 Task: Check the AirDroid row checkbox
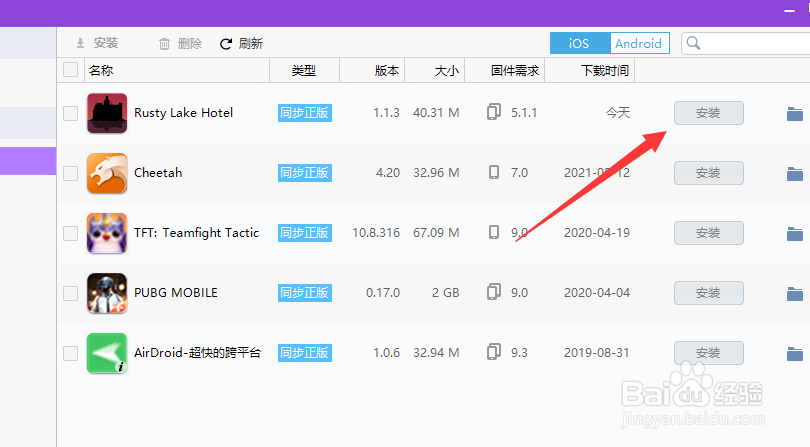(71, 353)
